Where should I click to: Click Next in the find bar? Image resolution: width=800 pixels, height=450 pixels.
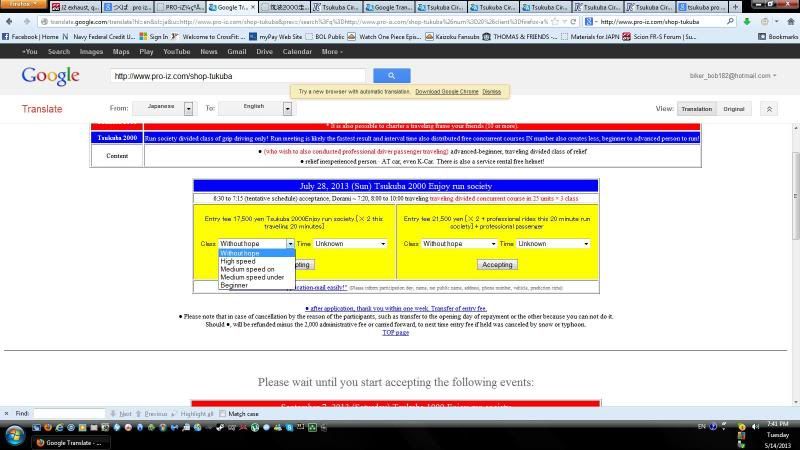point(125,413)
